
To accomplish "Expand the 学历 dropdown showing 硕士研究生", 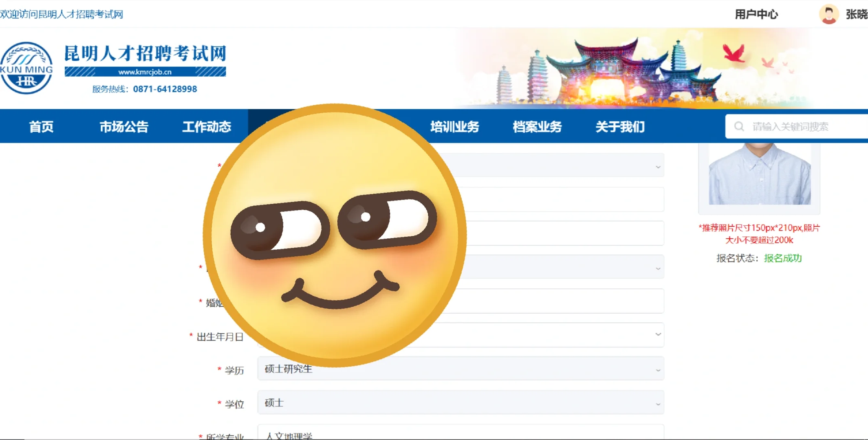I will tap(460, 369).
